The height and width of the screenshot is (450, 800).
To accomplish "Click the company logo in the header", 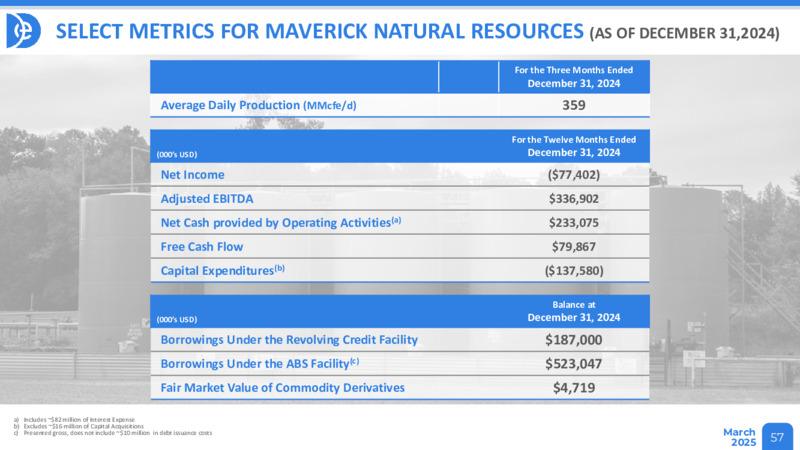I will click(23, 31).
